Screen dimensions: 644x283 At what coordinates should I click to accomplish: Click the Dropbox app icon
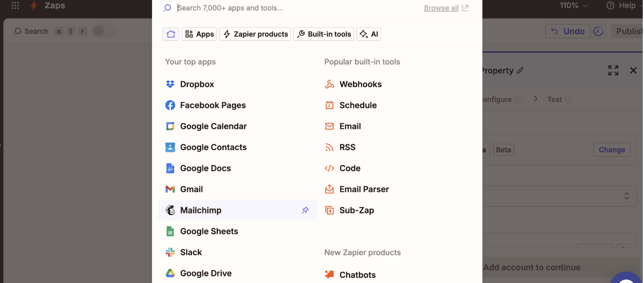point(170,84)
